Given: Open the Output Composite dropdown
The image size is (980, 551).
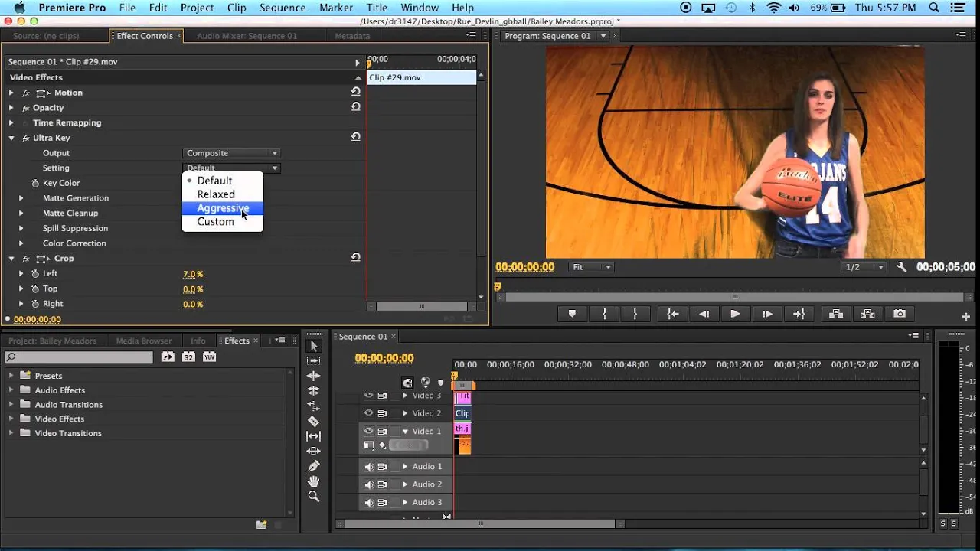Looking at the screenshot, I should 232,153.
